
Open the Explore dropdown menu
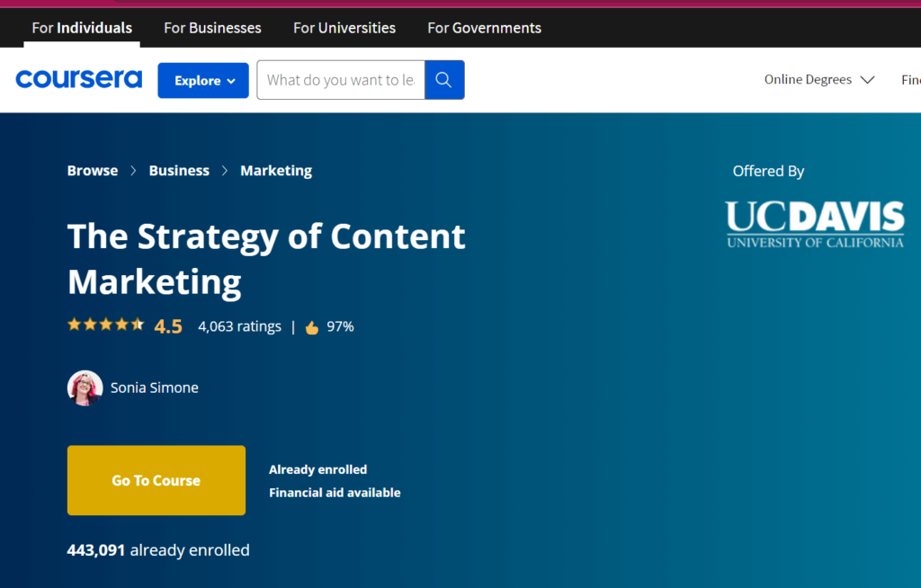point(203,80)
